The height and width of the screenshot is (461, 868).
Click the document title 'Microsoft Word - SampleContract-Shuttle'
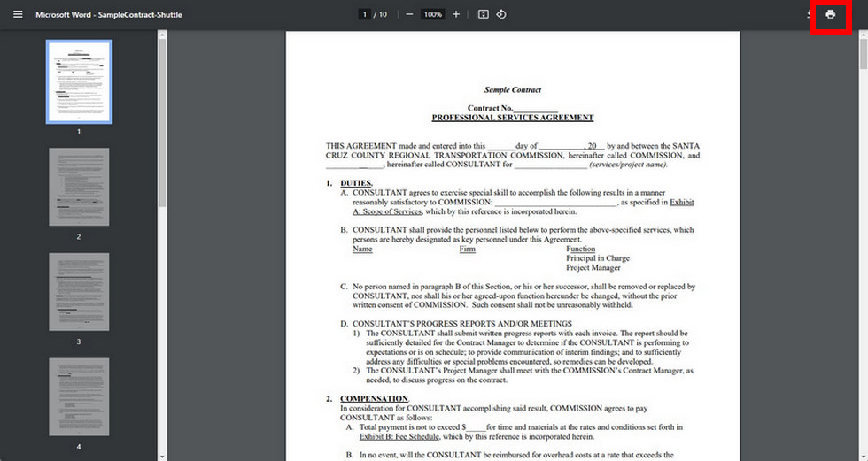click(x=108, y=14)
